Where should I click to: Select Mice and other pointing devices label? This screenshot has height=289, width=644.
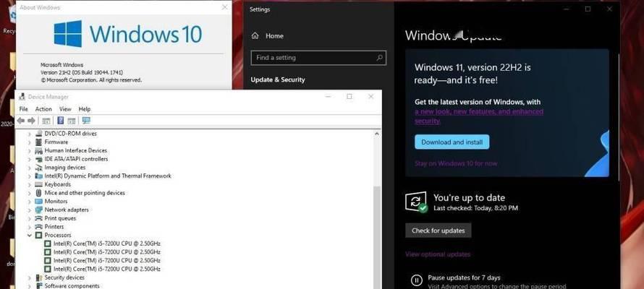[x=85, y=193]
